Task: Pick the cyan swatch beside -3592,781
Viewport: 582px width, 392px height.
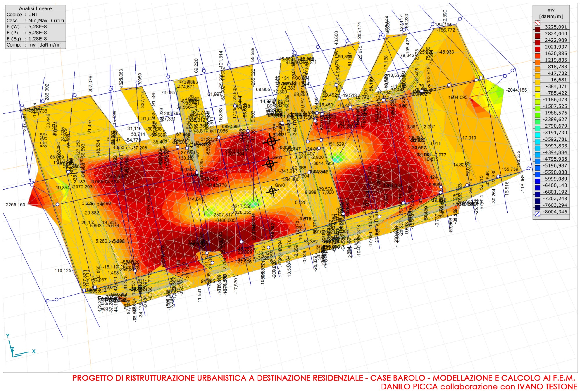Action: click(x=537, y=142)
